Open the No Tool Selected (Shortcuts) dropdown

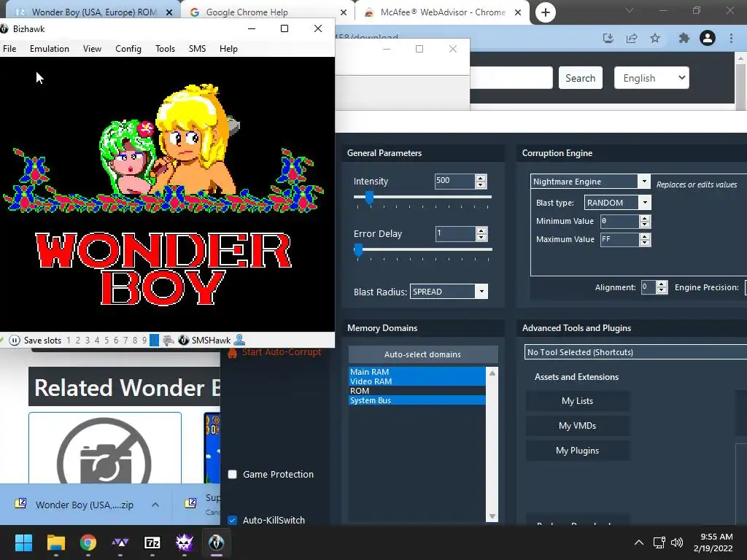[635, 352]
